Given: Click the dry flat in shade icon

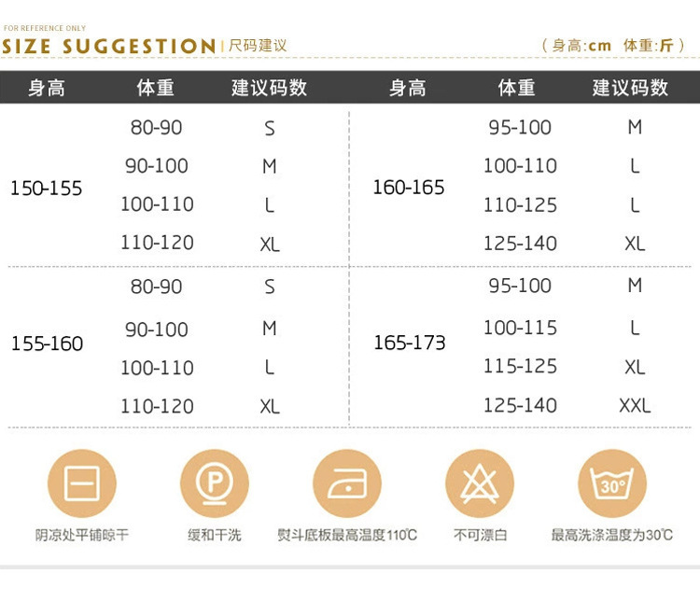Looking at the screenshot, I should (x=82, y=483).
